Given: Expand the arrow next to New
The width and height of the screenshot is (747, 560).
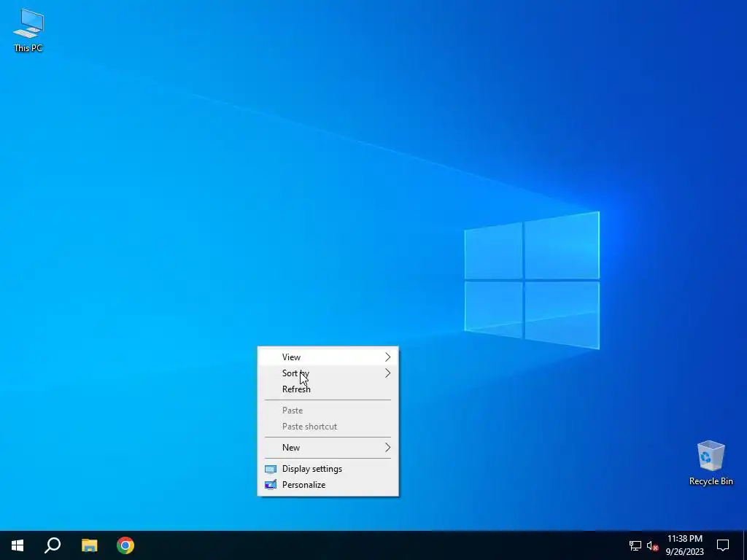Looking at the screenshot, I should click(387, 448).
